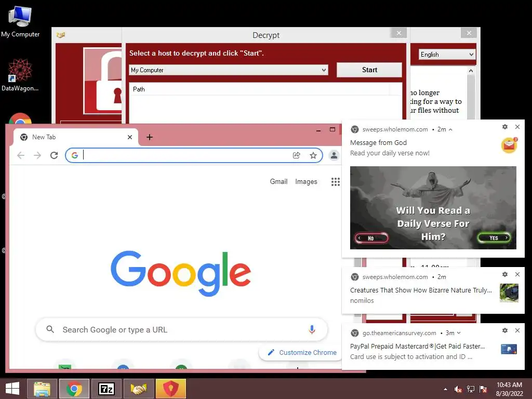Click the Creatures notification thumbnail
Screen dimensions: 532x399
pyautogui.click(x=509, y=293)
